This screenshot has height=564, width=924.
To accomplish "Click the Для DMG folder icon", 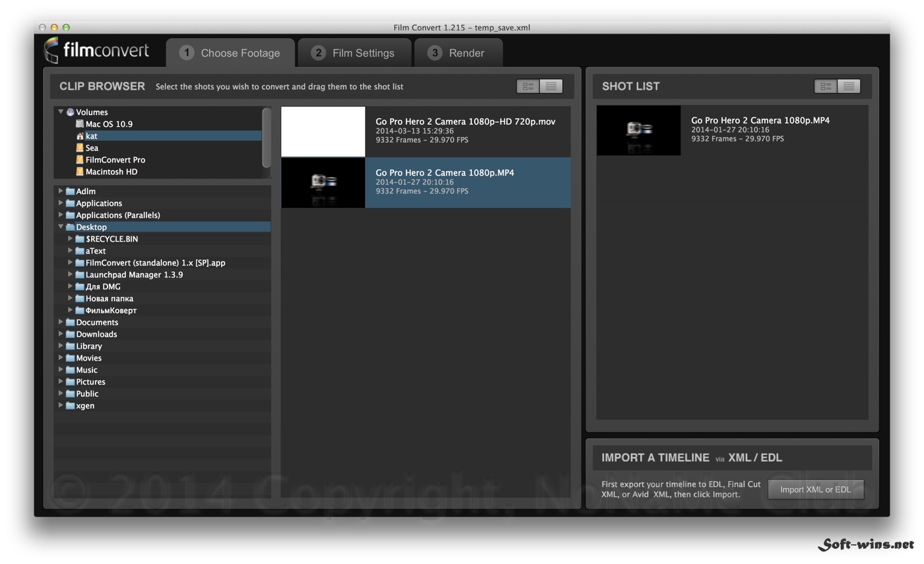I will (x=79, y=287).
